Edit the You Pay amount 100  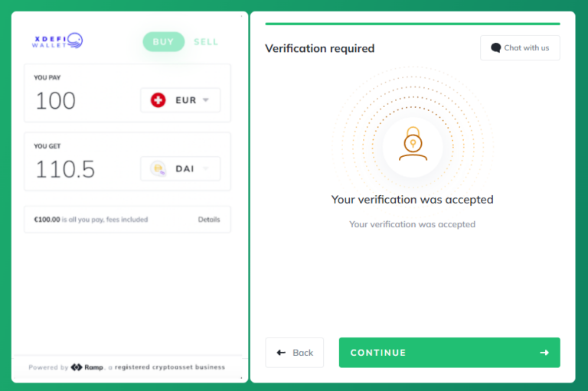pos(55,100)
